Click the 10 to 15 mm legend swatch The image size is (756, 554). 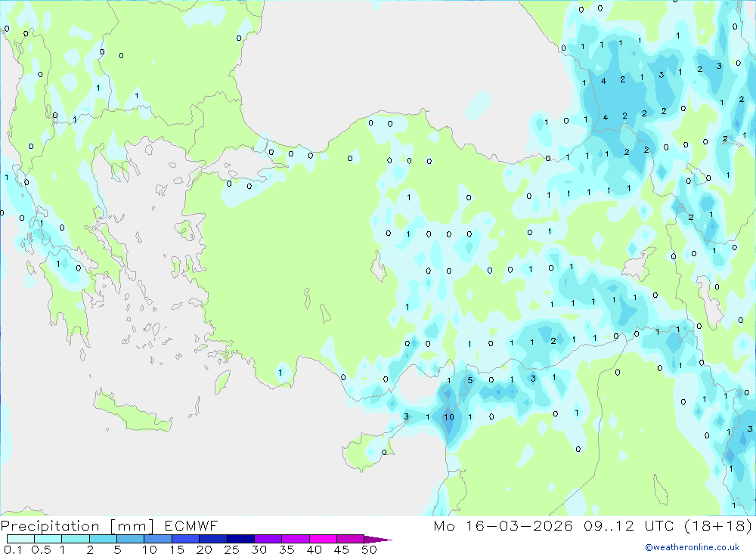coord(158,539)
